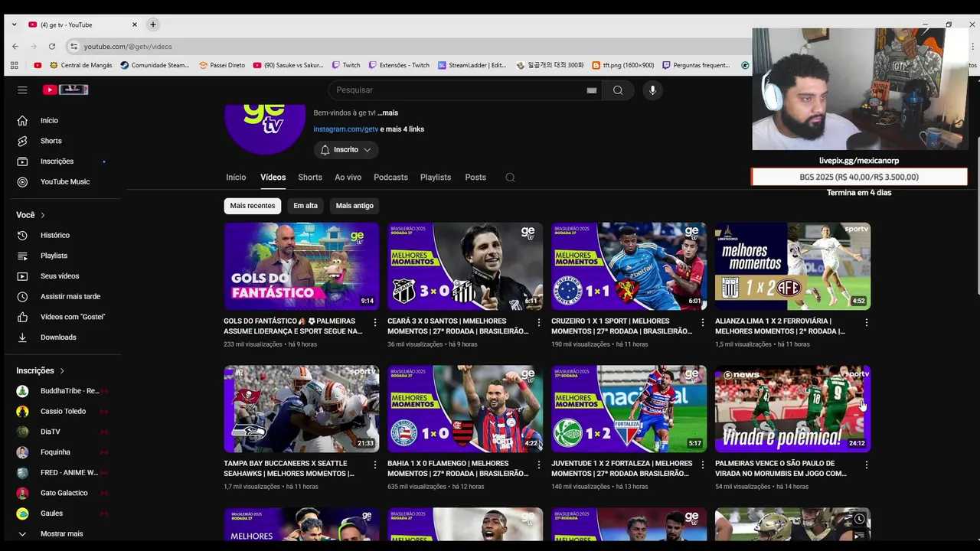
Task: Open options menu for Tampa Bay Buccaneers video
Action: [x=374, y=465]
